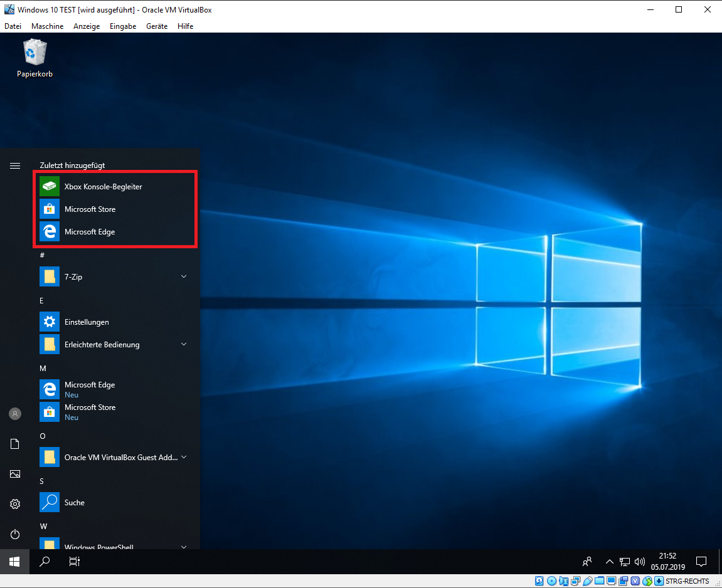
Task: Click the S section header letter
Action: 41,481
